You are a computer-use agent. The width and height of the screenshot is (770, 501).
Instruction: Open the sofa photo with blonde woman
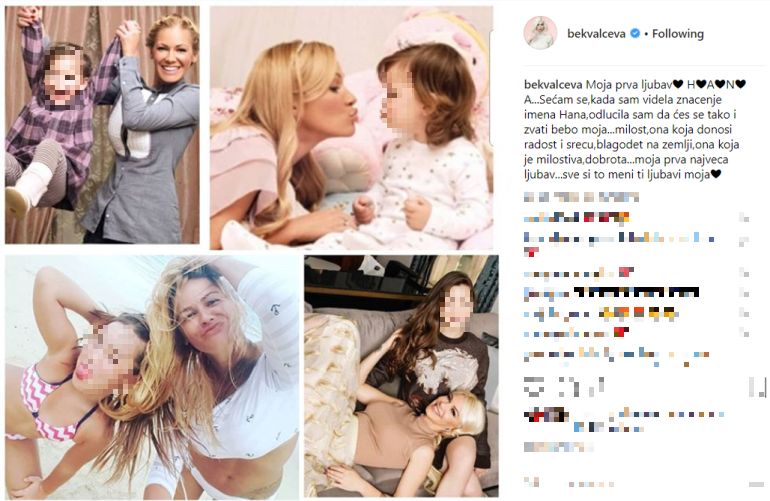pos(401,376)
